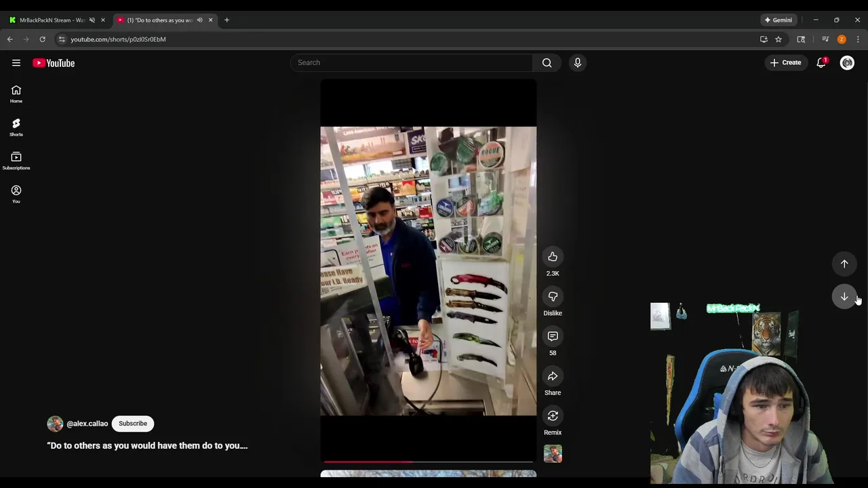The height and width of the screenshot is (488, 868).
Task: Open the comments with 58 replies
Action: click(x=553, y=336)
